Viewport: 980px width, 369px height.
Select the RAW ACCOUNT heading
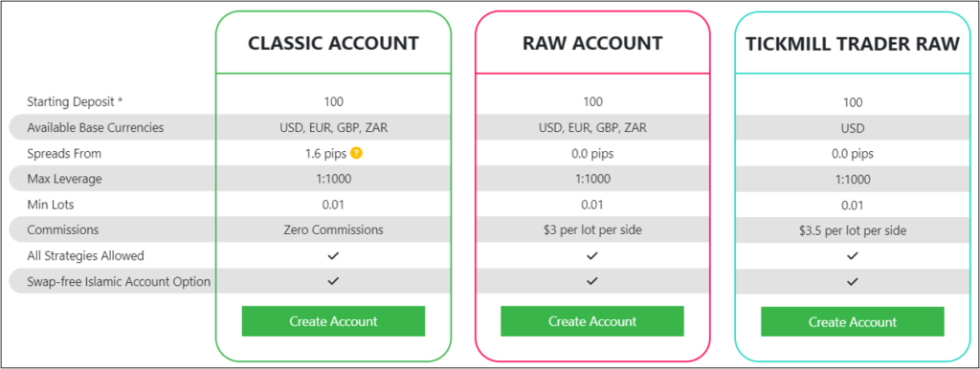click(592, 43)
